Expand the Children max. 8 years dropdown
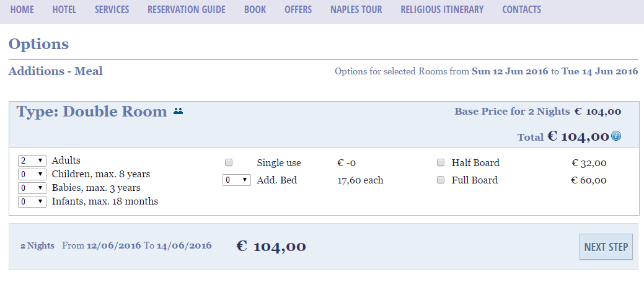Image resolution: width=644 pixels, height=282 pixels. click(32, 174)
